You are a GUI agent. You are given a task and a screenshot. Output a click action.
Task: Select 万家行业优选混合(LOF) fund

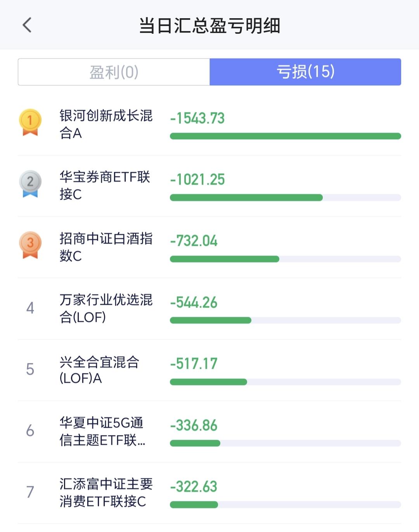(x=106, y=308)
